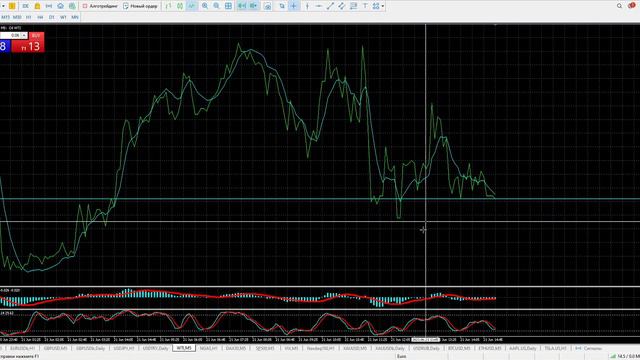
Task: Switch to the DAX30,M5 chart tab
Action: pyautogui.click(x=236, y=348)
